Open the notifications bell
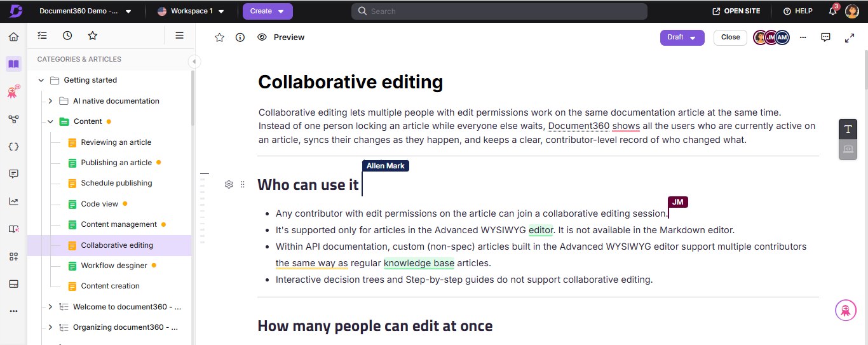This screenshot has height=345, width=868. click(833, 11)
